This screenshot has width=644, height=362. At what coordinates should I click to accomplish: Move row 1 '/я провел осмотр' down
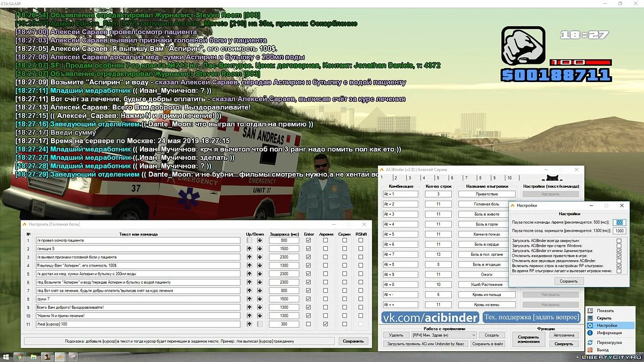(x=260, y=241)
